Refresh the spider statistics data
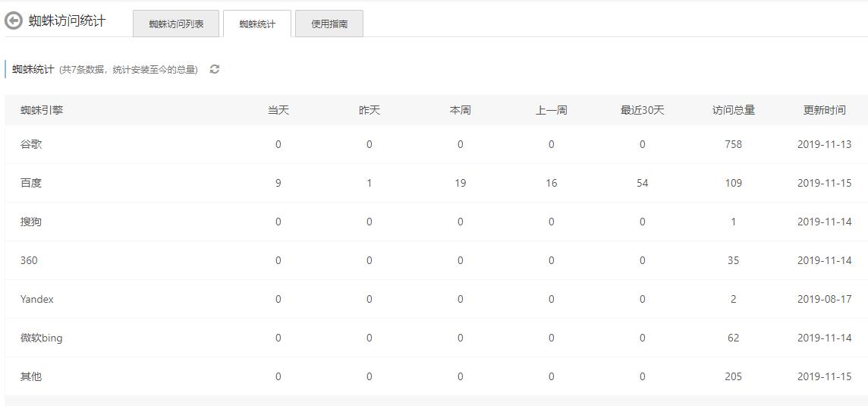Screen dimensions: 868x409 (215, 69)
